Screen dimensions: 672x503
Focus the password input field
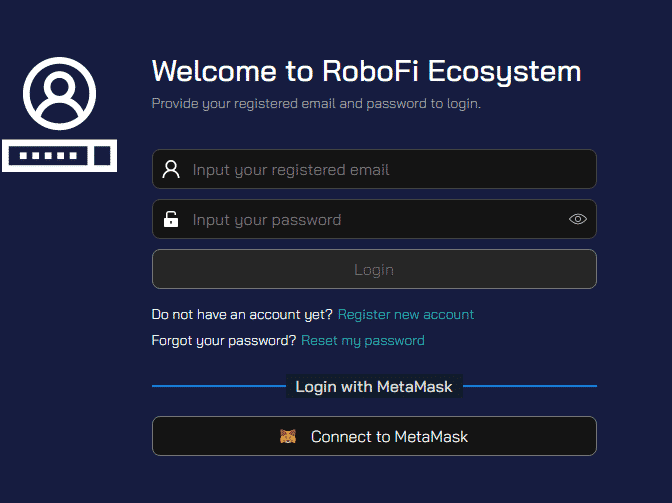point(374,219)
